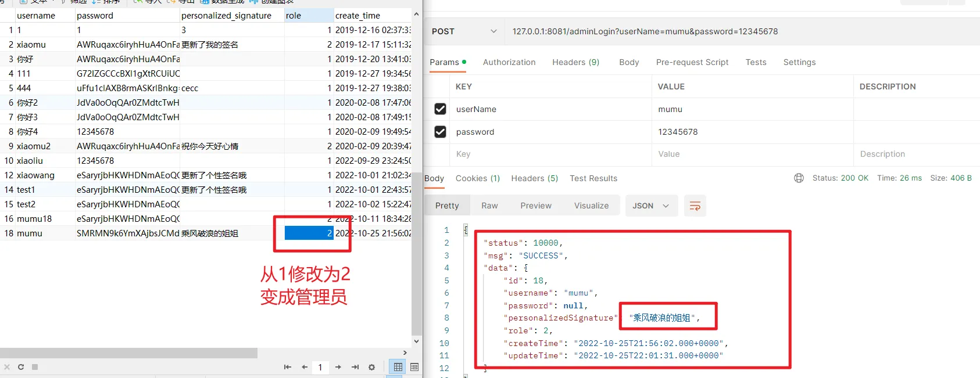Click the page number field
This screenshot has width=980, height=378.
click(x=320, y=367)
